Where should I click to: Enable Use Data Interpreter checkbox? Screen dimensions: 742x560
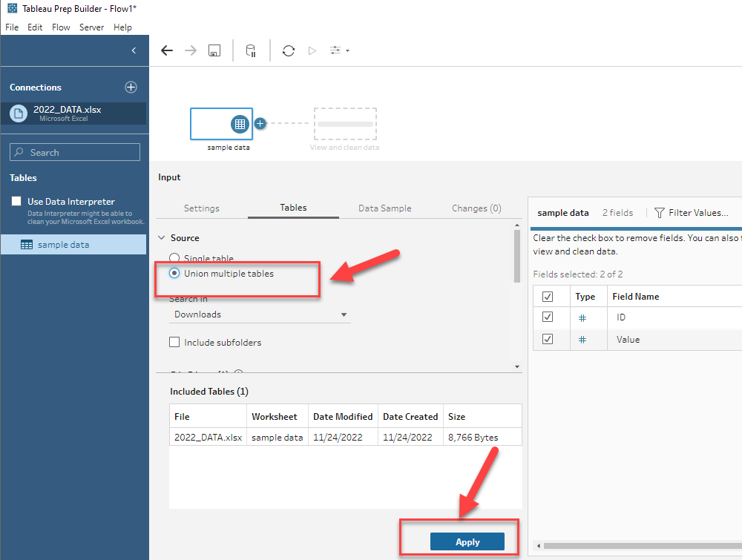(16, 201)
